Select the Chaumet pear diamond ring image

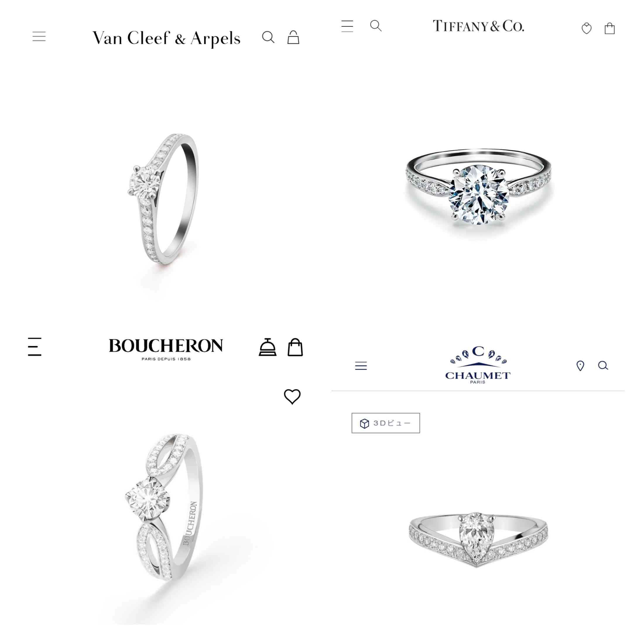[478, 540]
